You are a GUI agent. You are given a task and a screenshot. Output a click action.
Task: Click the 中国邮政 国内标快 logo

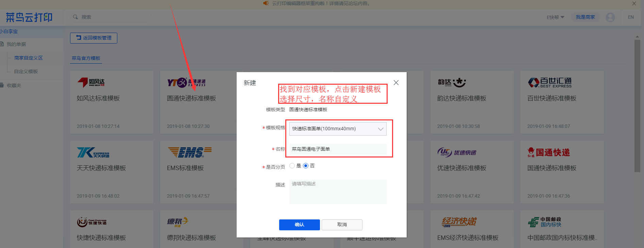(x=544, y=222)
